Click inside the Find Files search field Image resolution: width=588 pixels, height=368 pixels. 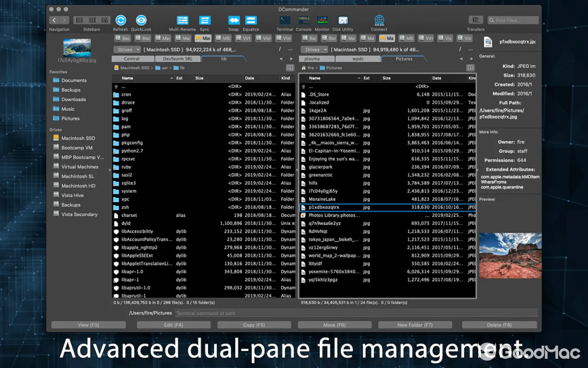click(512, 20)
